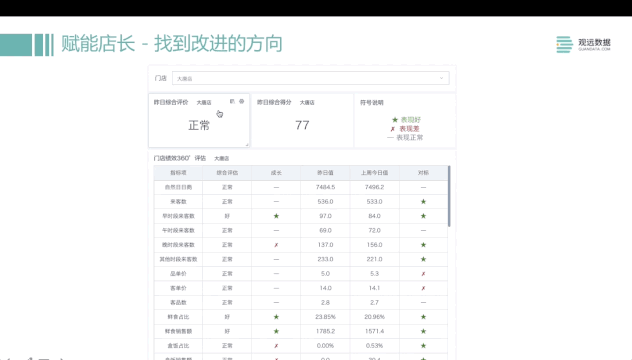Click the 门店绩效360° 评估 table title
The image size is (632, 360).
[180, 158]
